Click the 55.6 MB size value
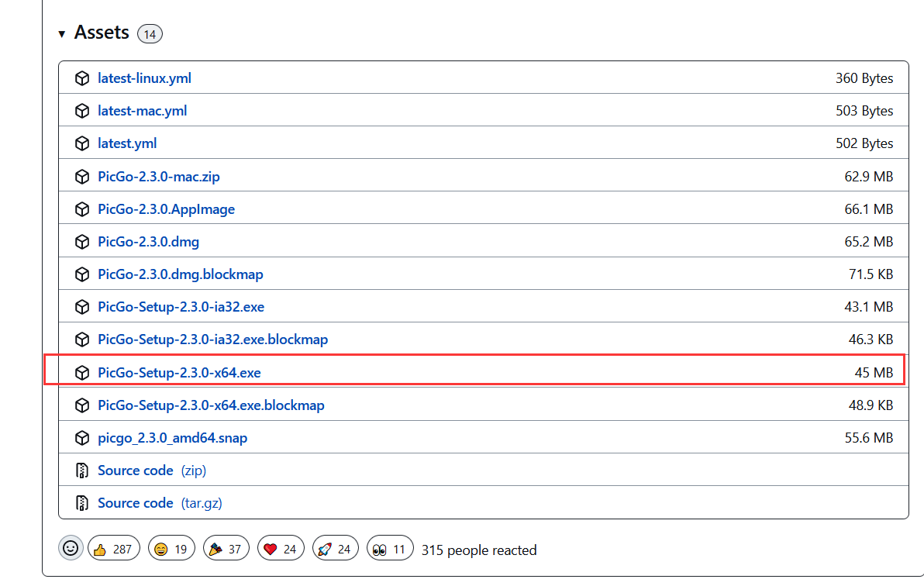 click(869, 438)
